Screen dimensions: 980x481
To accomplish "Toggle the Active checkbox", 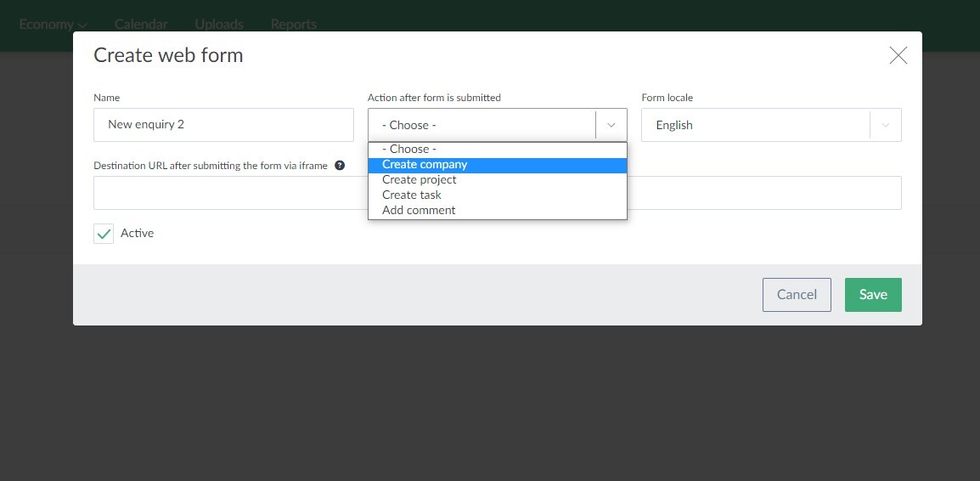I will click(104, 234).
